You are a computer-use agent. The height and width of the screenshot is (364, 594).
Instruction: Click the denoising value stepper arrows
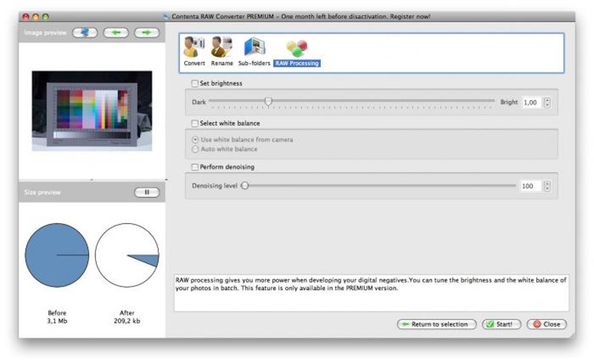point(547,186)
